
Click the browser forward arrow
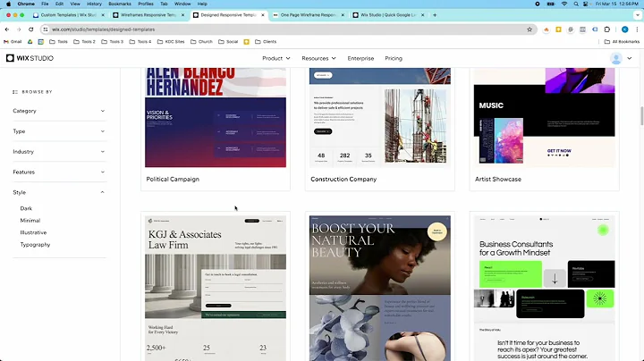(19, 29)
